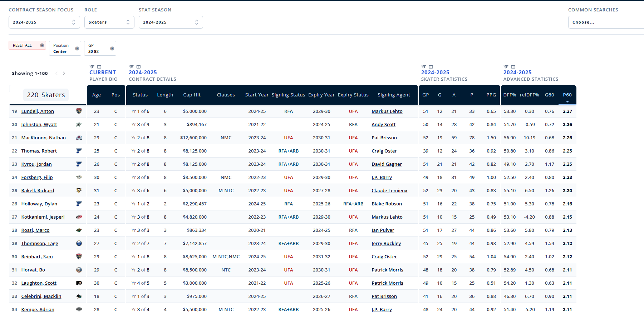Remove the Position Center filter chip
644x324 pixels.
tap(77, 49)
